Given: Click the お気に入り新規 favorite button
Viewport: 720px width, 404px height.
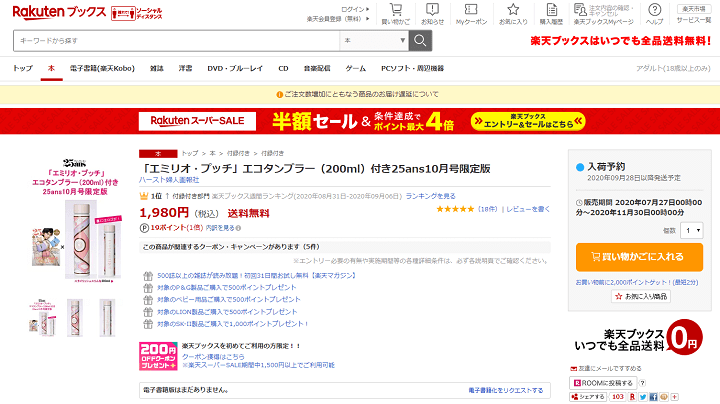Looking at the screenshot, I should click(641, 297).
